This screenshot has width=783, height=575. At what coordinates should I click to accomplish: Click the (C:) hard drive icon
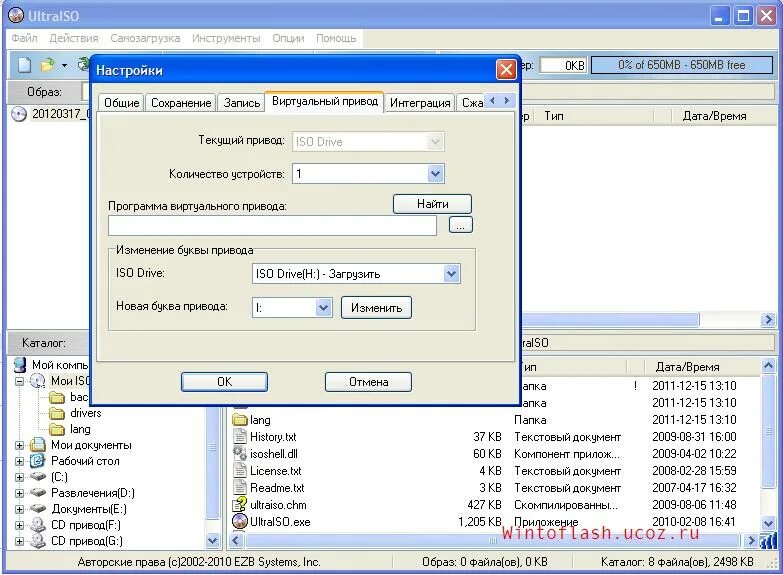pyautogui.click(x=38, y=477)
